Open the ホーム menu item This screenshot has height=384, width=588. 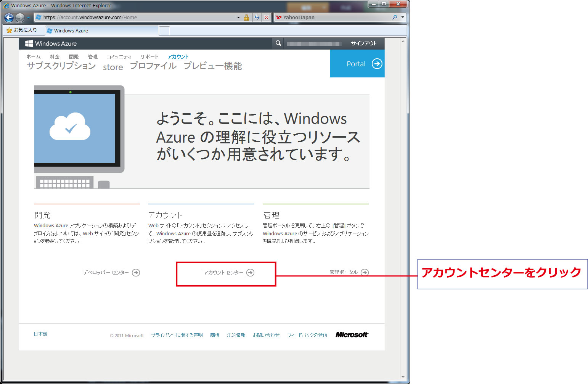pyautogui.click(x=34, y=56)
